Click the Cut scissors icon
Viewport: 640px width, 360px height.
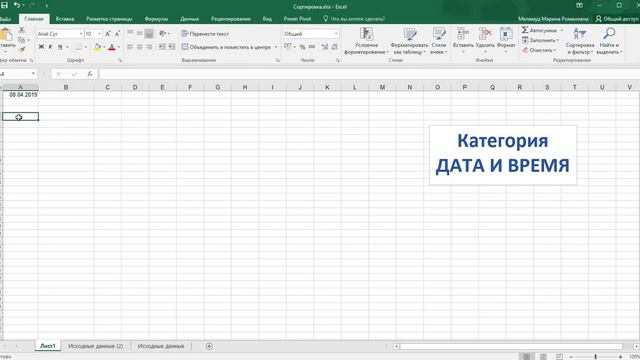[x=22, y=30]
